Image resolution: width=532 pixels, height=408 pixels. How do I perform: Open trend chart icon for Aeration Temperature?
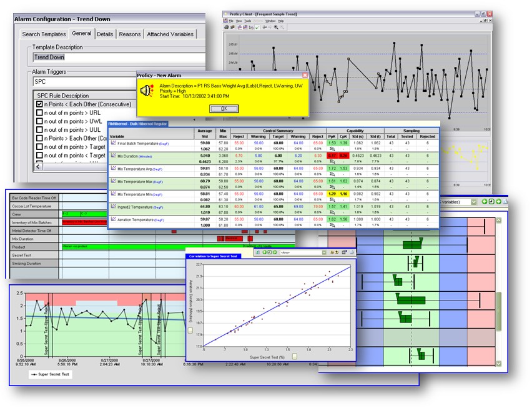pos(114,219)
